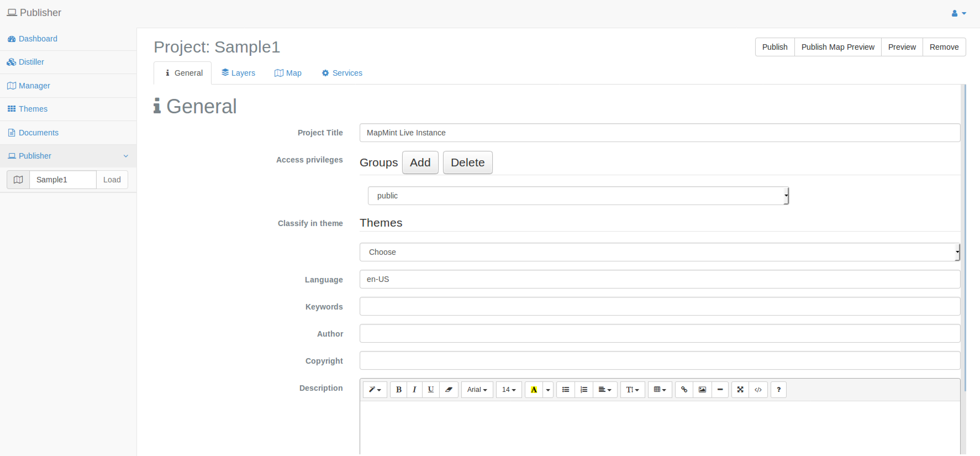Image resolution: width=980 pixels, height=456 pixels.
Task: Open the Choose themes dropdown
Action: coord(659,252)
